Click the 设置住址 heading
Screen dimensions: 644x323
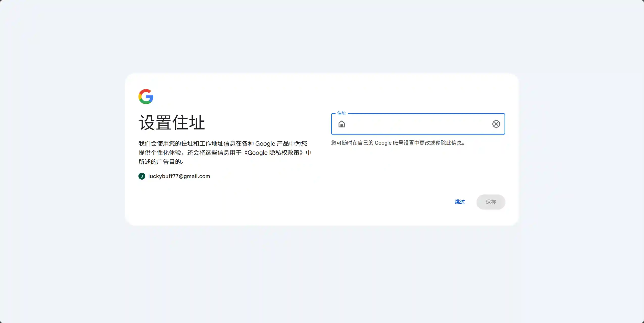172,123
